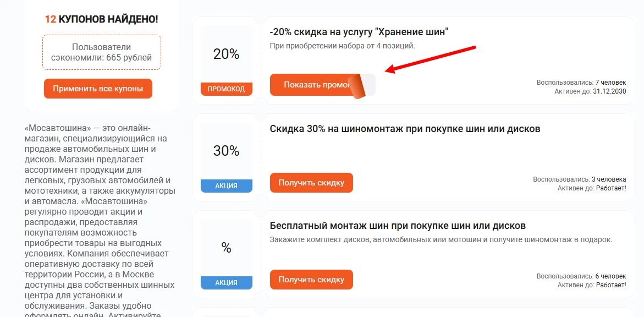Click the percent sign badge on free mounting offer
The width and height of the screenshot is (644, 317).
pyautogui.click(x=225, y=247)
